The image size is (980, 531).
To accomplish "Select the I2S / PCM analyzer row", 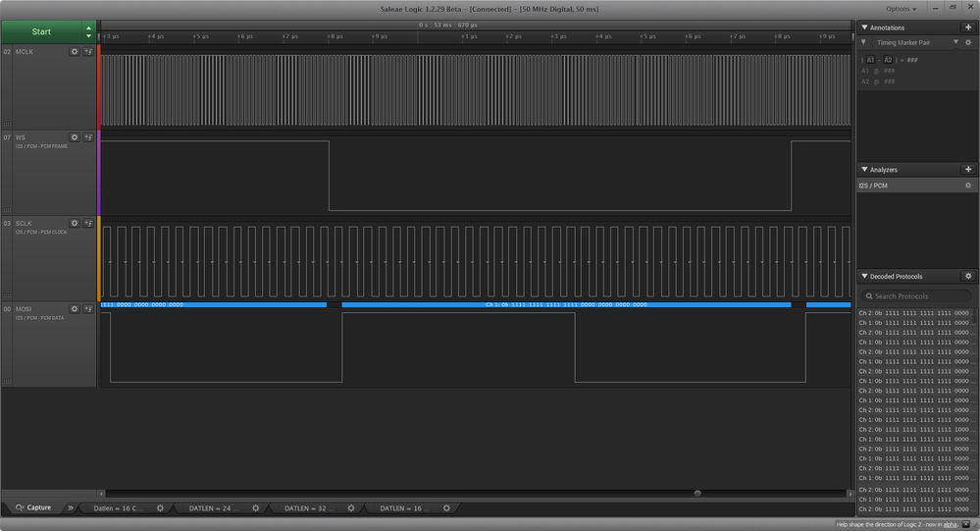I will coord(916,186).
